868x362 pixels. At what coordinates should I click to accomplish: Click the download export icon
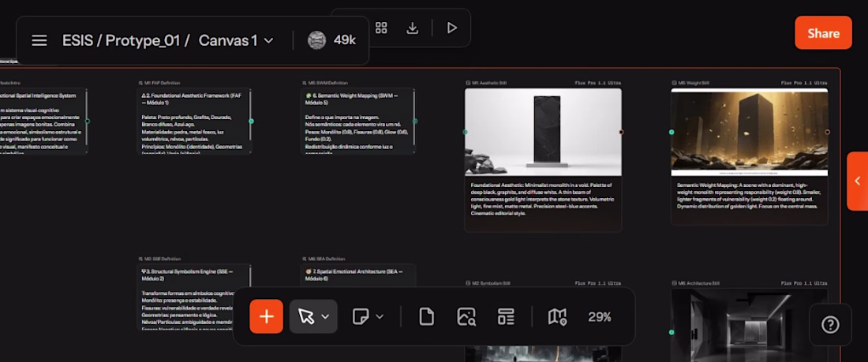click(413, 28)
